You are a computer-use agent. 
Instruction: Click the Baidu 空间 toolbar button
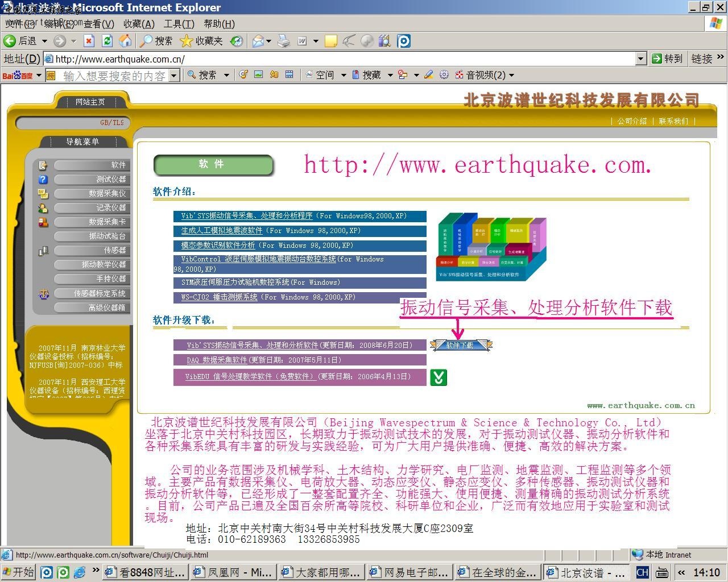[x=320, y=75]
